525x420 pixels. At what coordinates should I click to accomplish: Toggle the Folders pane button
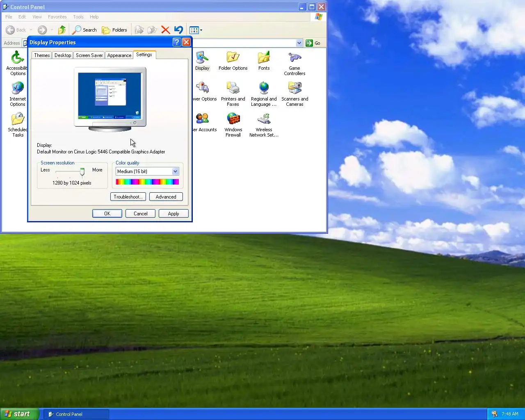point(114,30)
